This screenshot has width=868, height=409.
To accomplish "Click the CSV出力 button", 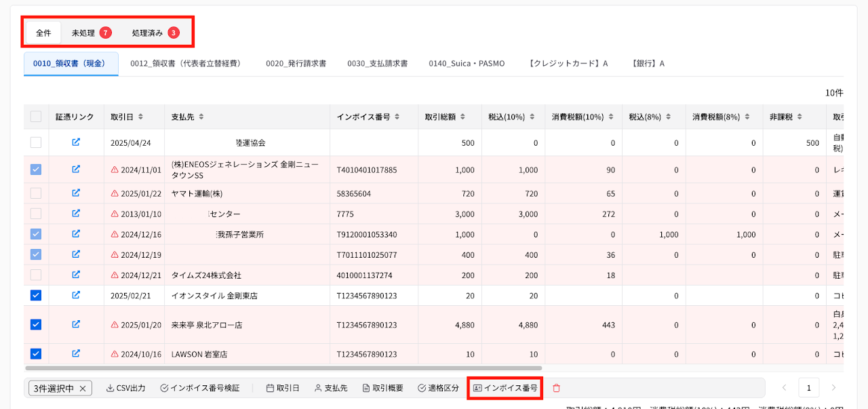I will [126, 388].
